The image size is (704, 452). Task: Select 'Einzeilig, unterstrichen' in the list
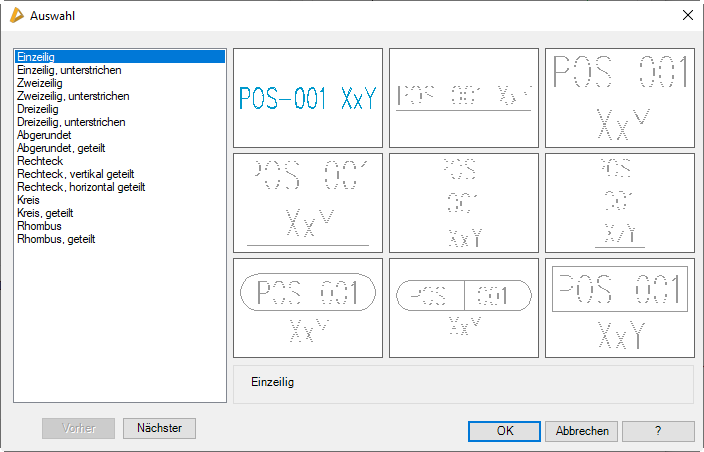[70, 70]
